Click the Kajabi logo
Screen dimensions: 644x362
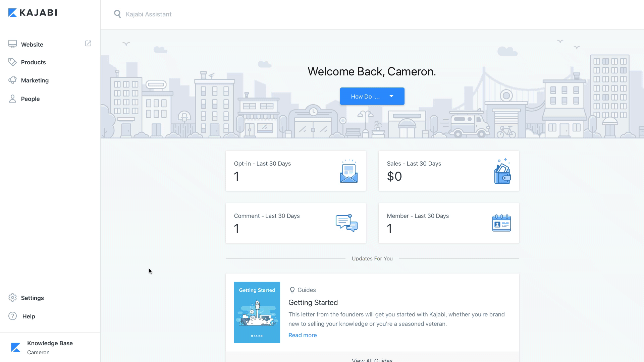33,13
